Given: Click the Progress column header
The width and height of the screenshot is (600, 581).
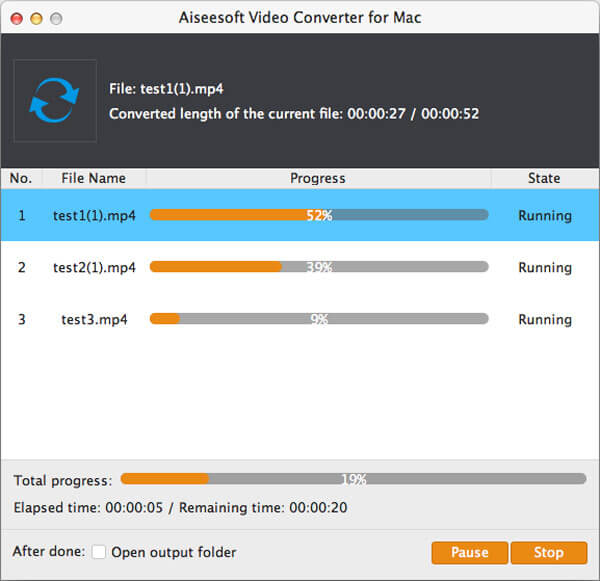Looking at the screenshot, I should pyautogui.click(x=317, y=178).
